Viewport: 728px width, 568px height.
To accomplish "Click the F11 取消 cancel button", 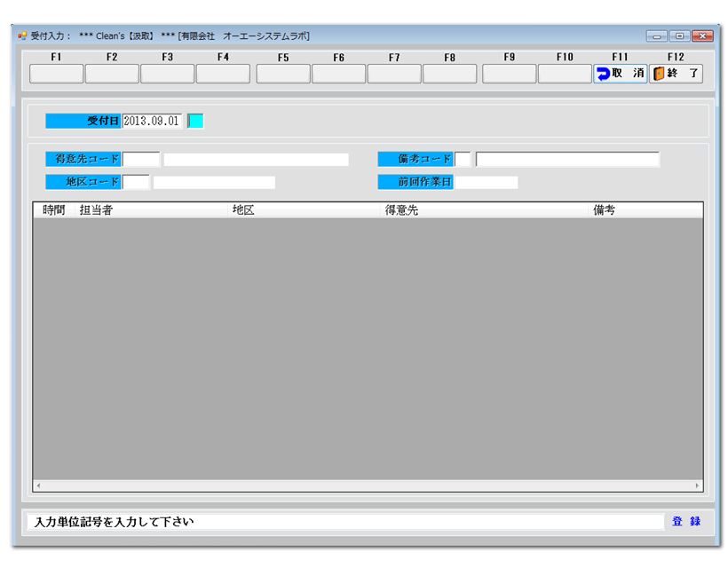I will [620, 74].
